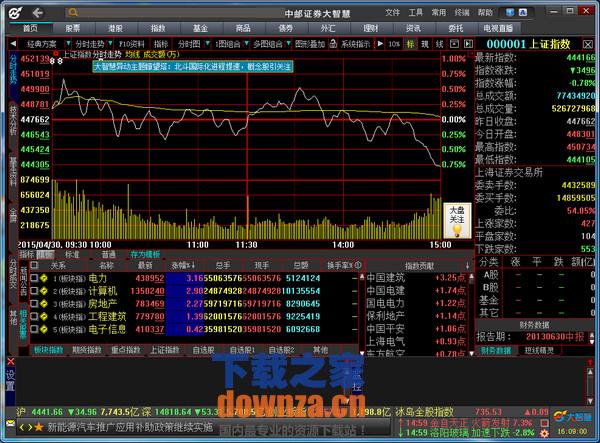Screen dimensions: 600x443
Task: Close the 000001 上证指数 info panel
Action: coord(588,44)
